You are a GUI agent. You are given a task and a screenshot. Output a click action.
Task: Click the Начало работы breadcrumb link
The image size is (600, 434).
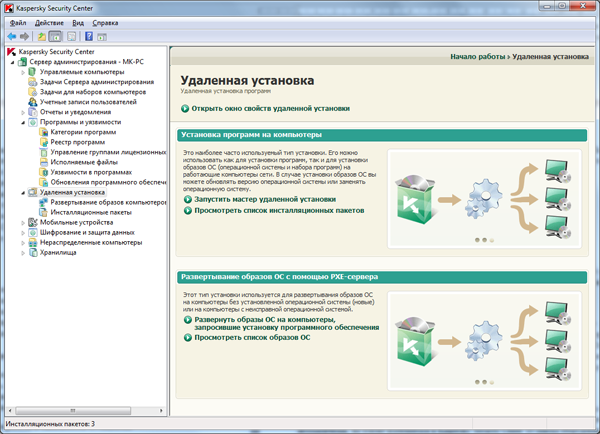(478, 57)
